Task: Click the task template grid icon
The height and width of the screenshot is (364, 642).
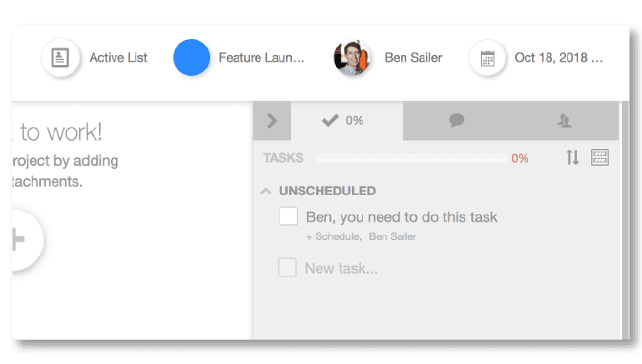Action: point(599,157)
